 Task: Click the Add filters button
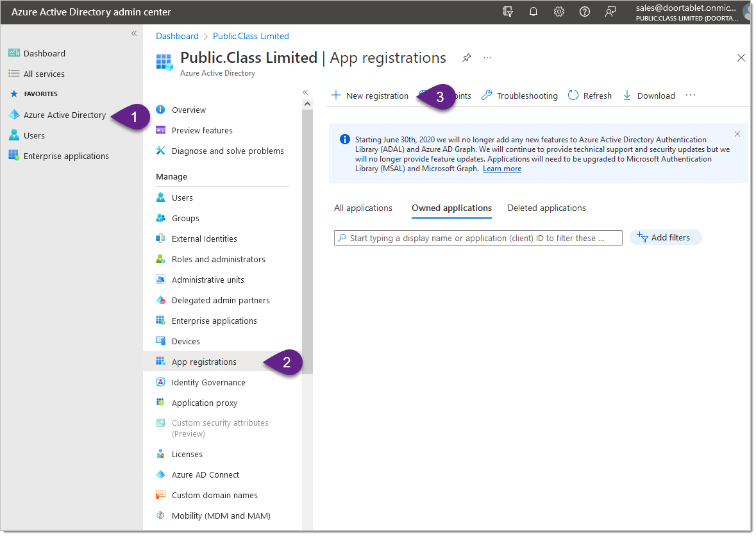pos(666,237)
